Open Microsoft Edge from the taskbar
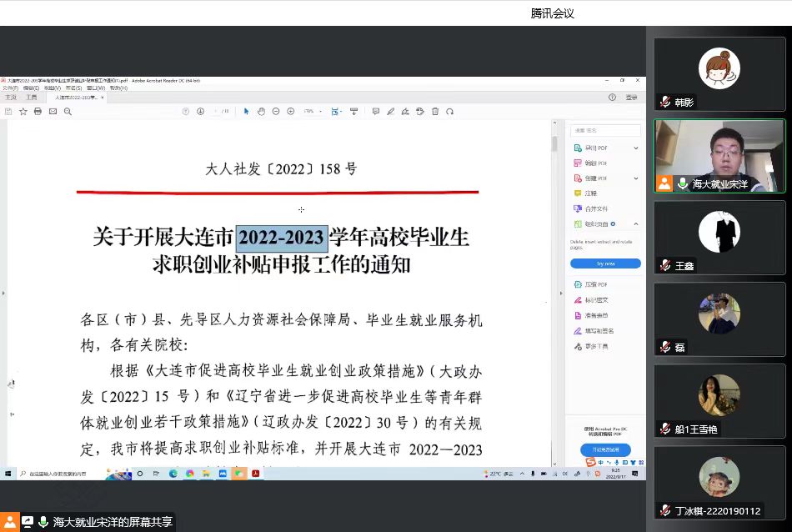The width and height of the screenshot is (792, 532). 173,474
